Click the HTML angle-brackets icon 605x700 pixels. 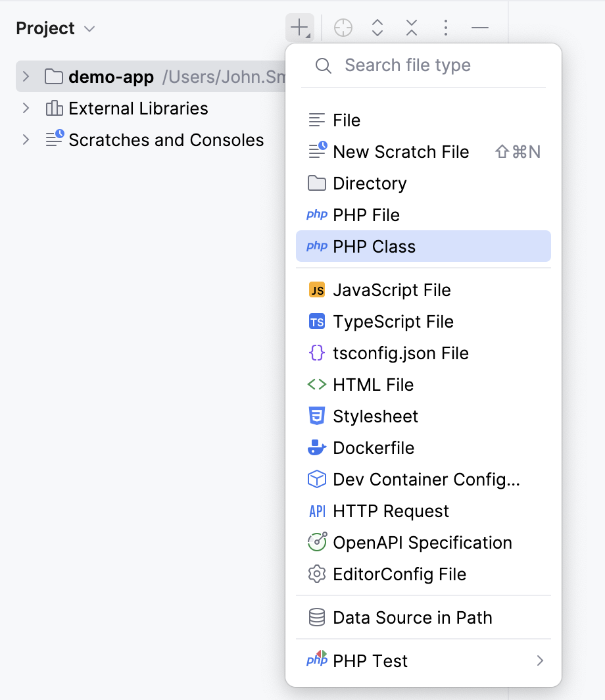pyautogui.click(x=317, y=384)
